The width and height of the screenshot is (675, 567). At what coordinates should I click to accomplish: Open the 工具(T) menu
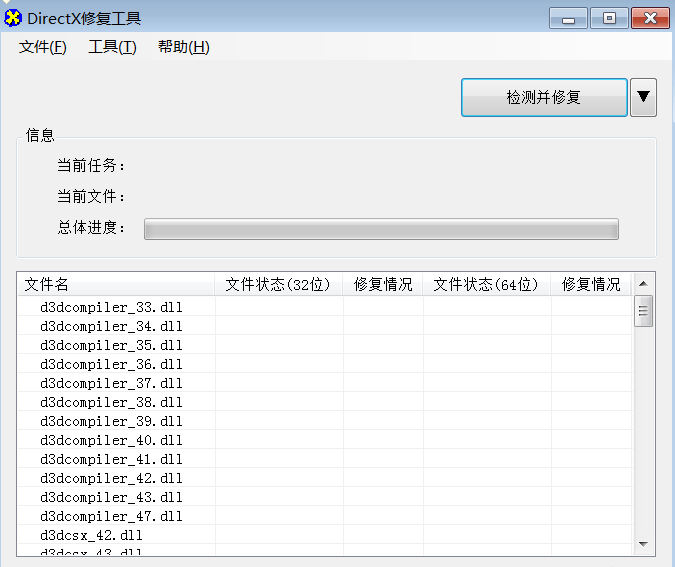tap(112, 47)
